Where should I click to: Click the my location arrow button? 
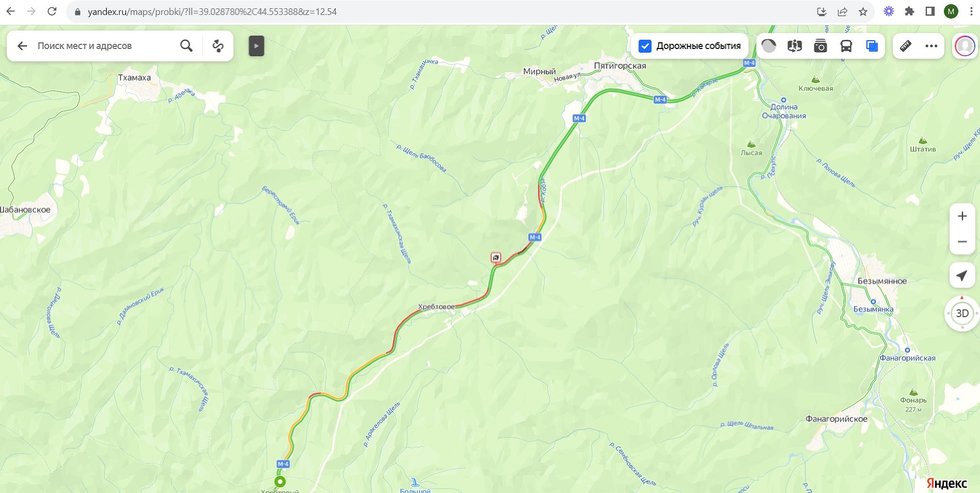click(x=962, y=276)
